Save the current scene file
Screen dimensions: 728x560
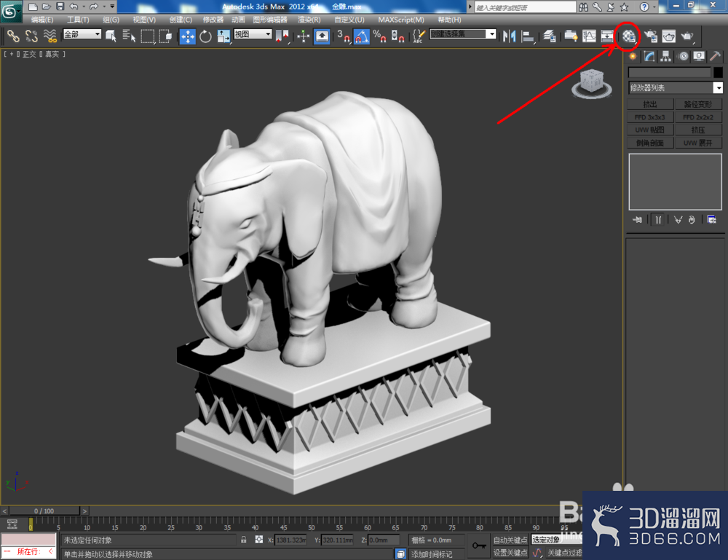coord(60,7)
